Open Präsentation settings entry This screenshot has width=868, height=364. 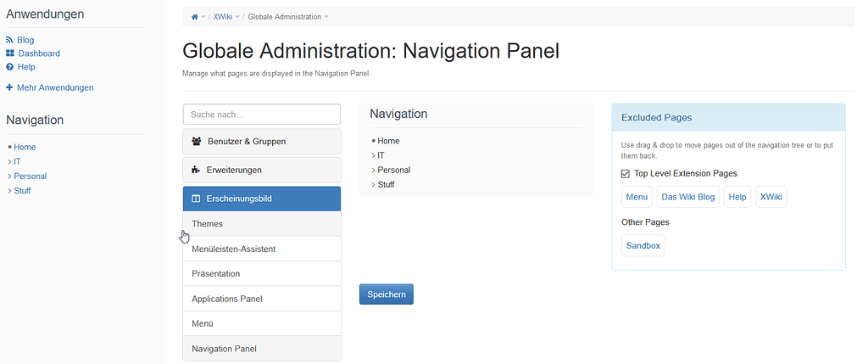click(262, 274)
